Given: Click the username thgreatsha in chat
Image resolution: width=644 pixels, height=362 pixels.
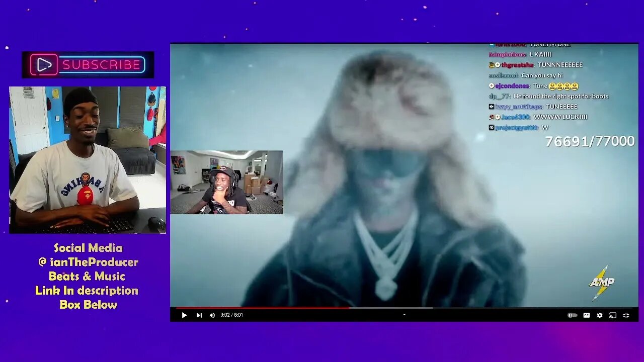Looking at the screenshot, I should tap(517, 65).
